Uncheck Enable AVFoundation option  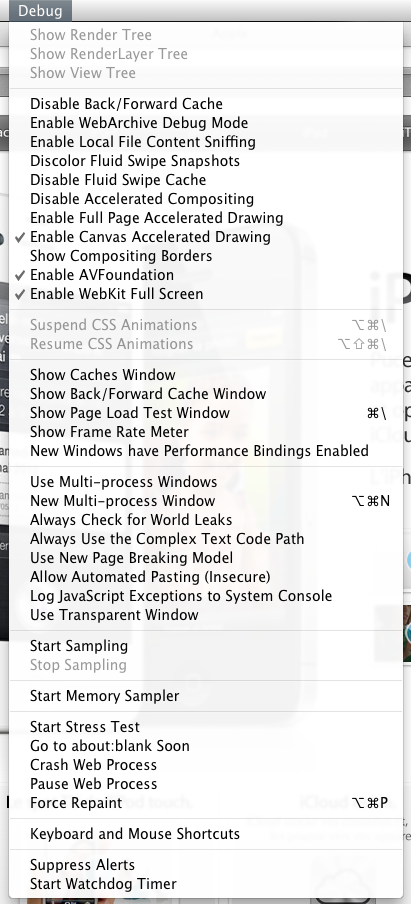(206, 275)
